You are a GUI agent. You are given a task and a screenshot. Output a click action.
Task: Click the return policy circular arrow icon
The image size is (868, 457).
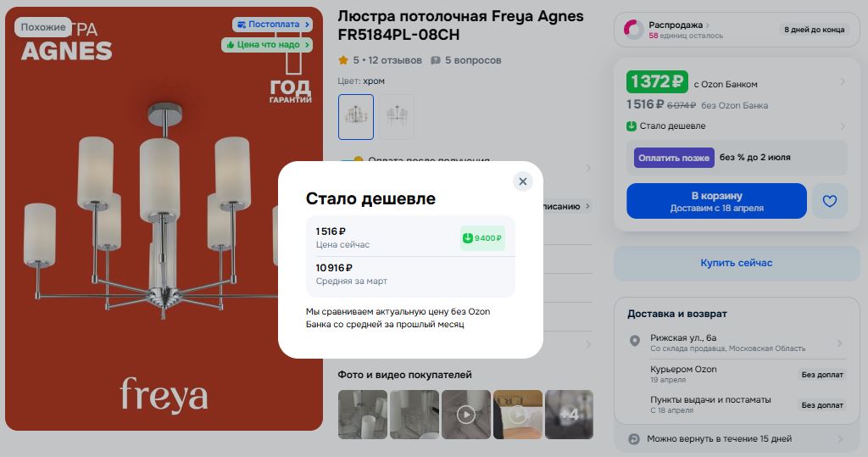click(x=634, y=439)
